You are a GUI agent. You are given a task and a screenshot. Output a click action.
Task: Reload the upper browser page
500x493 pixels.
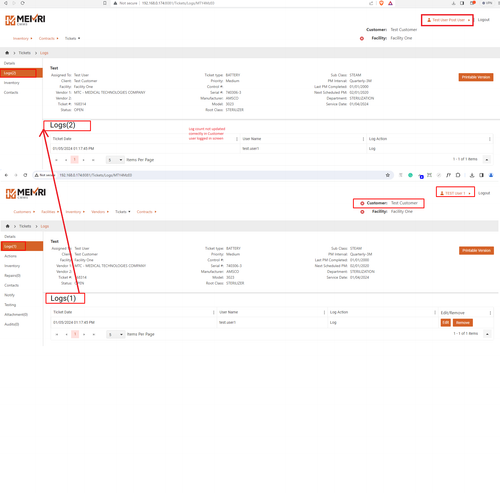[x=22, y=3]
